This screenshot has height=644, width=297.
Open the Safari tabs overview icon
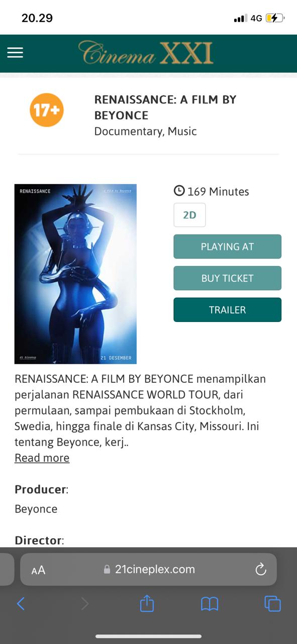[x=272, y=603]
